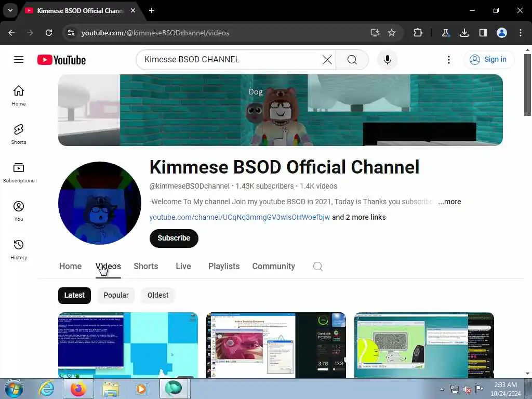This screenshot has height=399, width=532.
Task: Click the muted volume tray icon
Action: [467, 390]
